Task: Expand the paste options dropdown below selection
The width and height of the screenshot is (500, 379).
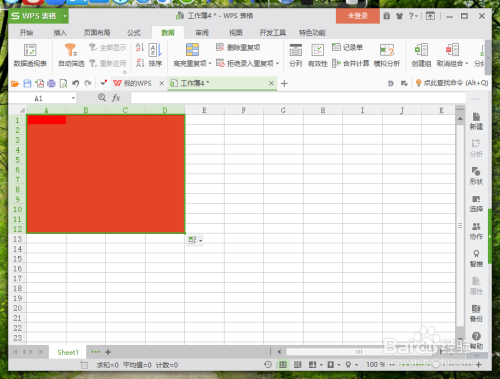Action: [x=200, y=240]
